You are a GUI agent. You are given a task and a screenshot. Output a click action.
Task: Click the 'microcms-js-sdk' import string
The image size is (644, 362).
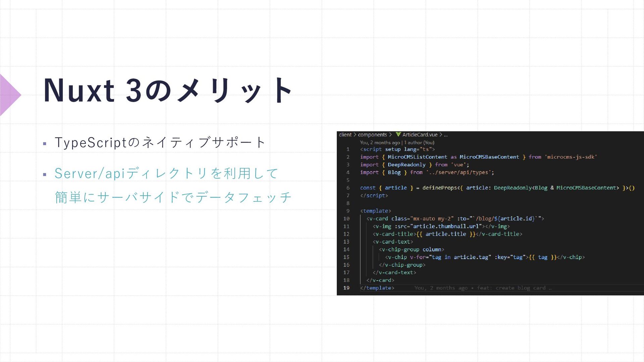tap(571, 157)
